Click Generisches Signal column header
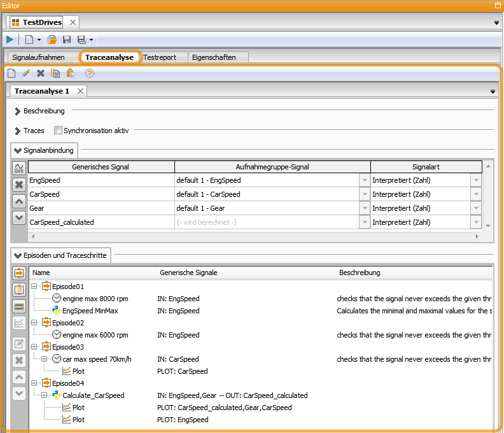Viewport: 504px width, 433px height. (101, 167)
